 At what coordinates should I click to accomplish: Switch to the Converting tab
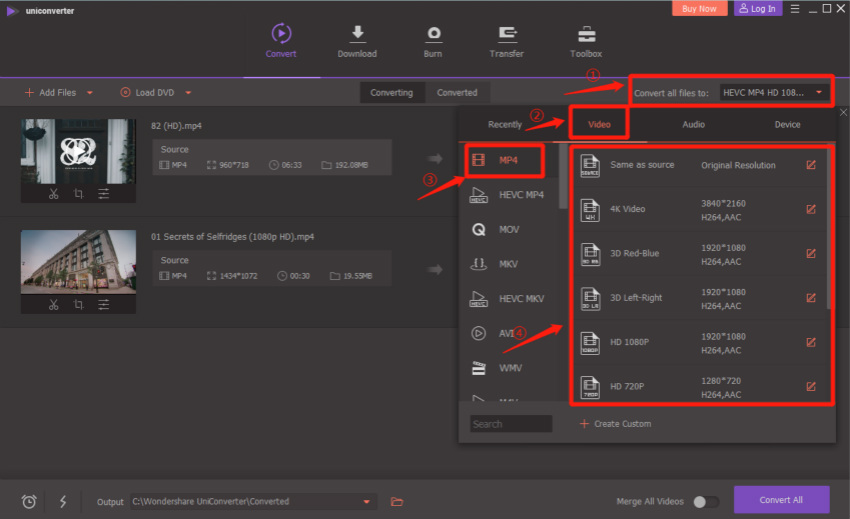[x=391, y=93]
